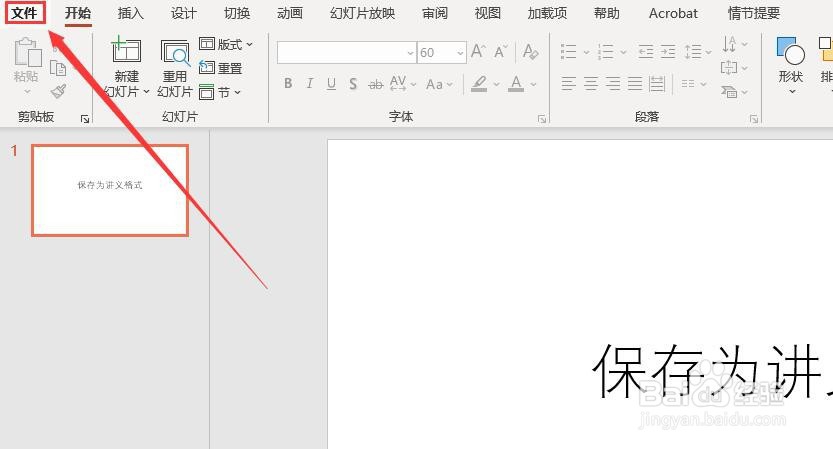Toggle bold formatting

click(x=288, y=83)
